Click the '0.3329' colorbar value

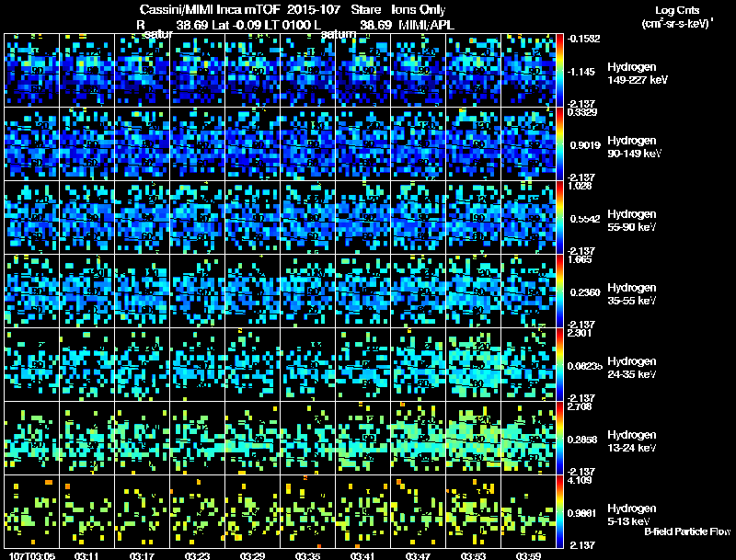click(582, 112)
